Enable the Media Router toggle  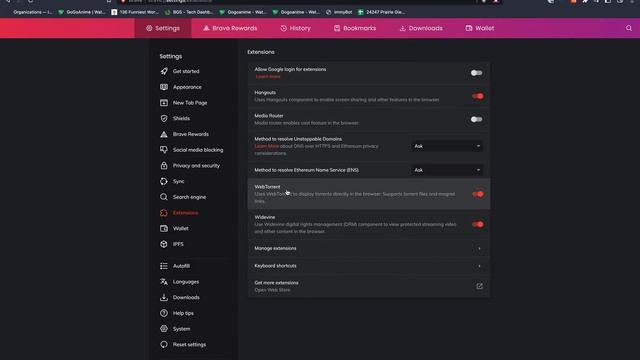(x=476, y=119)
